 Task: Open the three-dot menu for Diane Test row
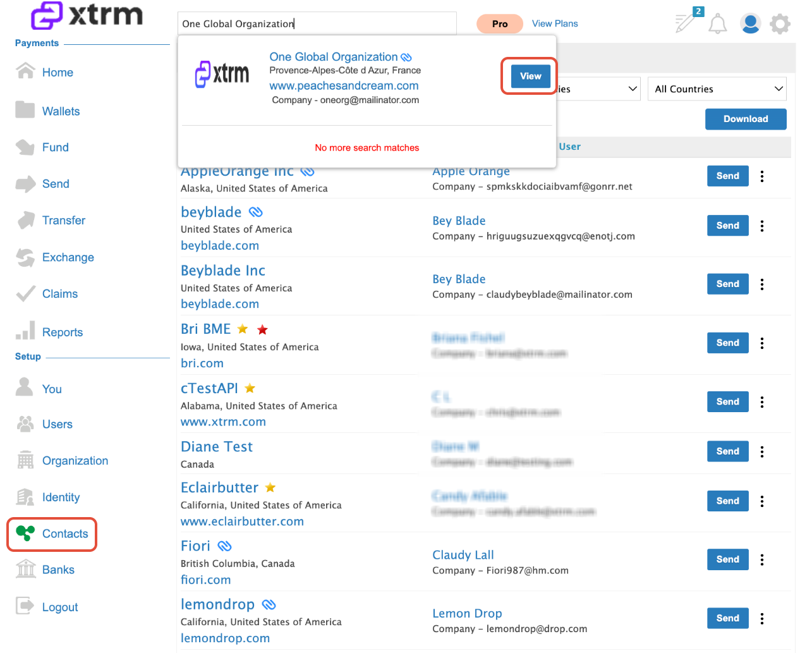coord(762,451)
